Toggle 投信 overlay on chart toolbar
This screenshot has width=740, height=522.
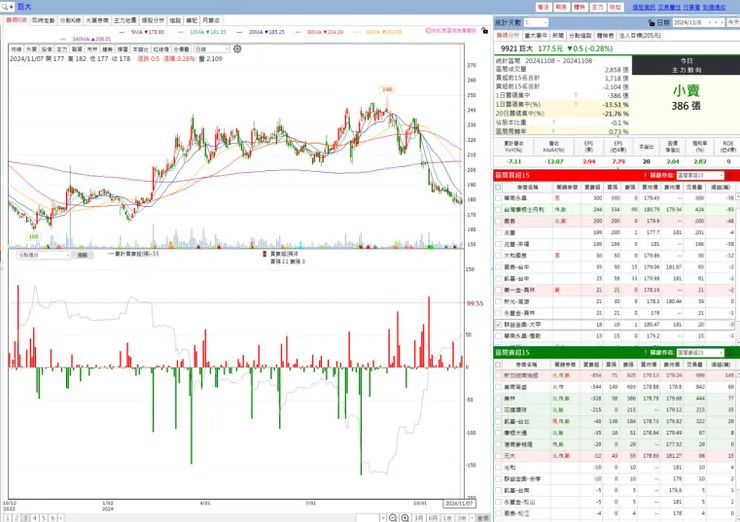pyautogui.click(x=46, y=49)
